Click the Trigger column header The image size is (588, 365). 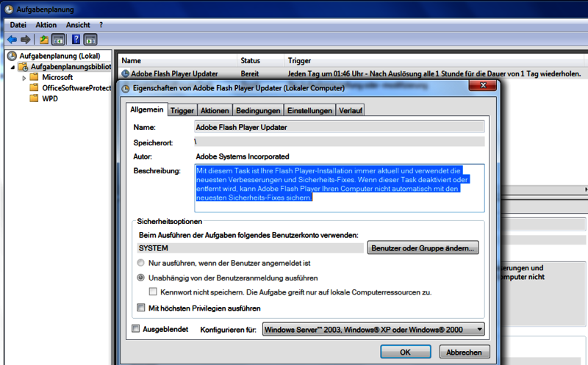point(434,61)
